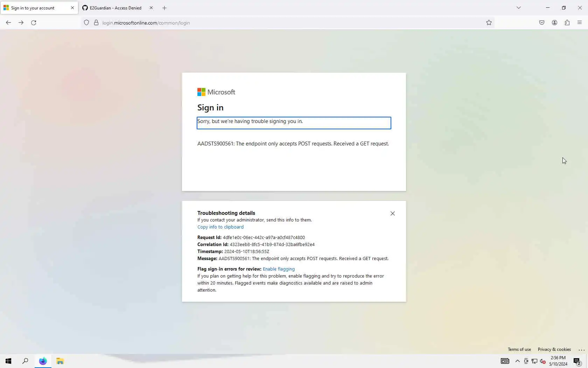
Task: Open Privacy & cookies link
Action: [554, 349]
